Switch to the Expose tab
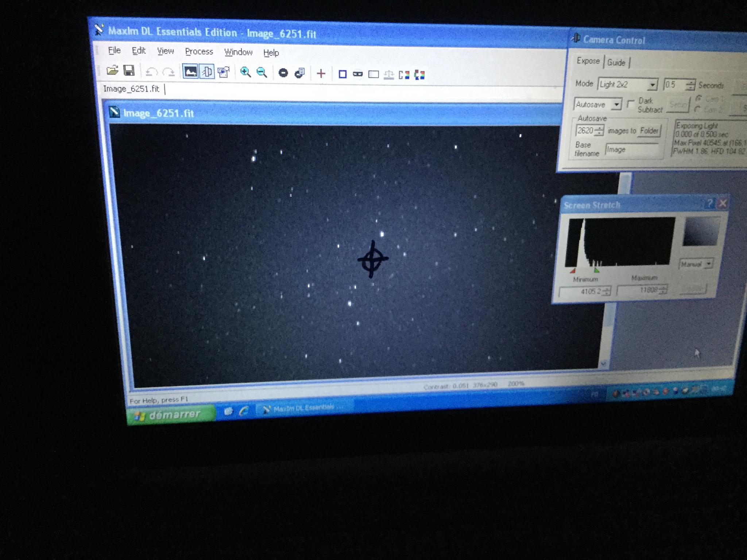 588,61
